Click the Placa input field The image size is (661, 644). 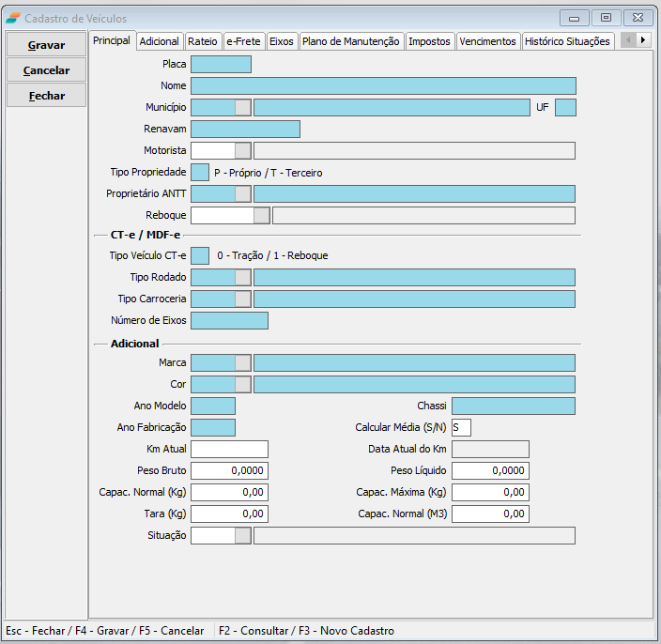tap(221, 65)
